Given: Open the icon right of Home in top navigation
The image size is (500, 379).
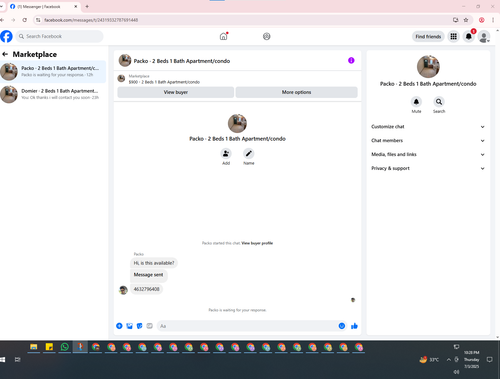Looking at the screenshot, I should coord(267,36).
